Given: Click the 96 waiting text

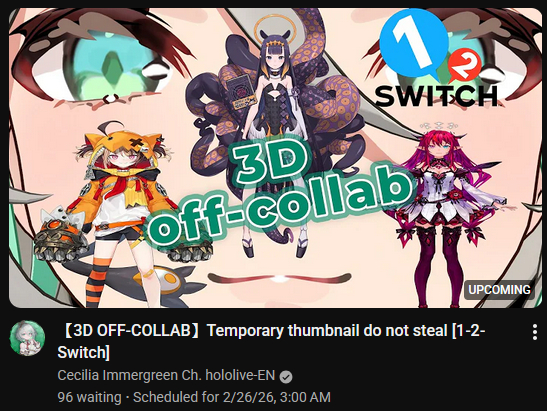Looking at the screenshot, I should point(89,397).
